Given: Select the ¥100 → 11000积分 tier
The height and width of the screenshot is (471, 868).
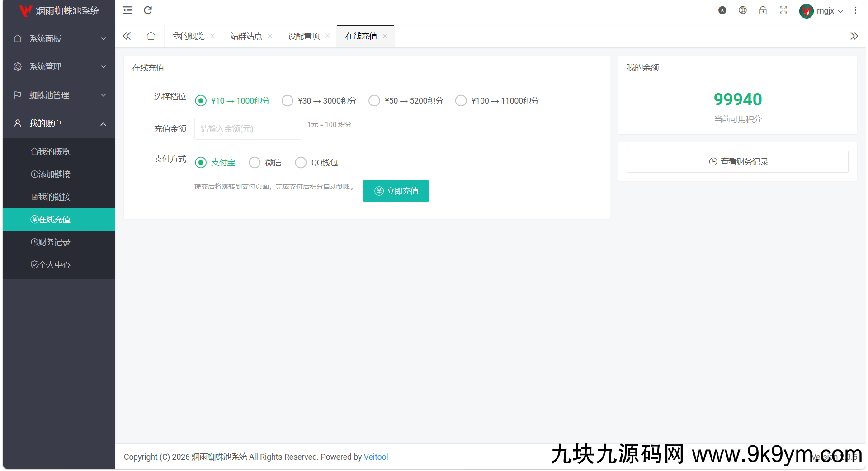Looking at the screenshot, I should [497, 101].
